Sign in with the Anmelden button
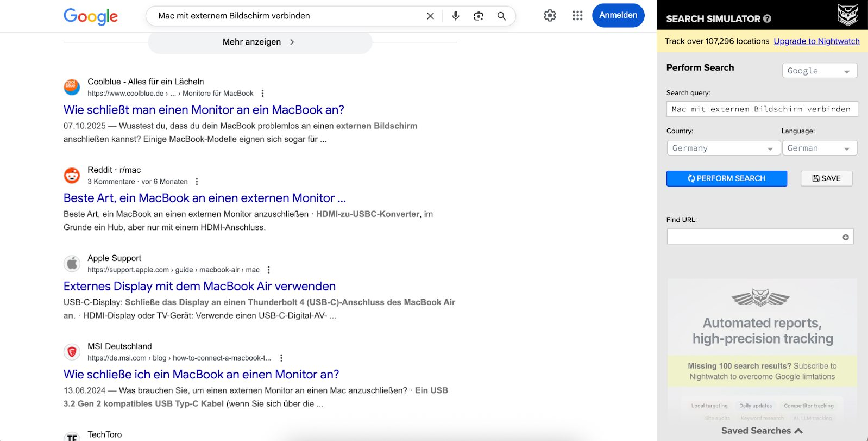 click(618, 15)
